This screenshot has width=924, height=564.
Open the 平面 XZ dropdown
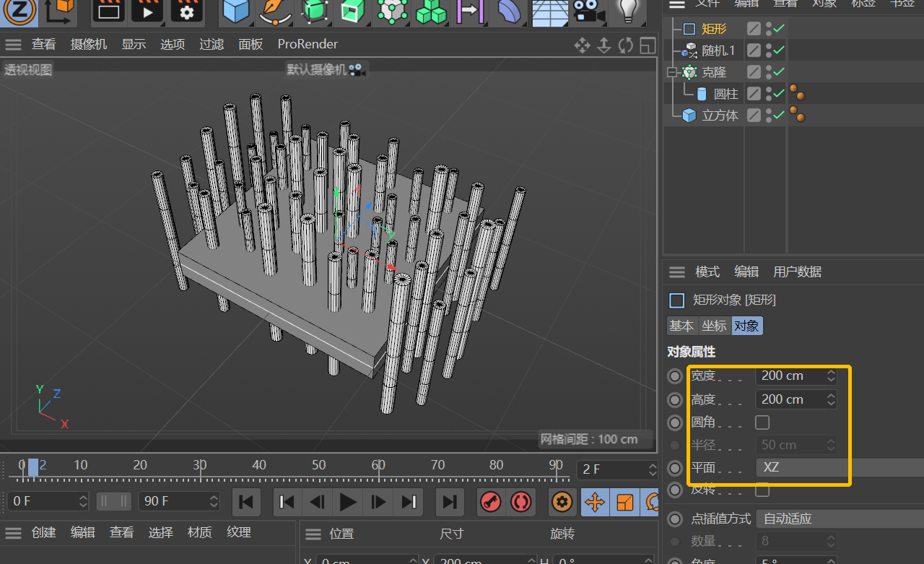pos(840,467)
